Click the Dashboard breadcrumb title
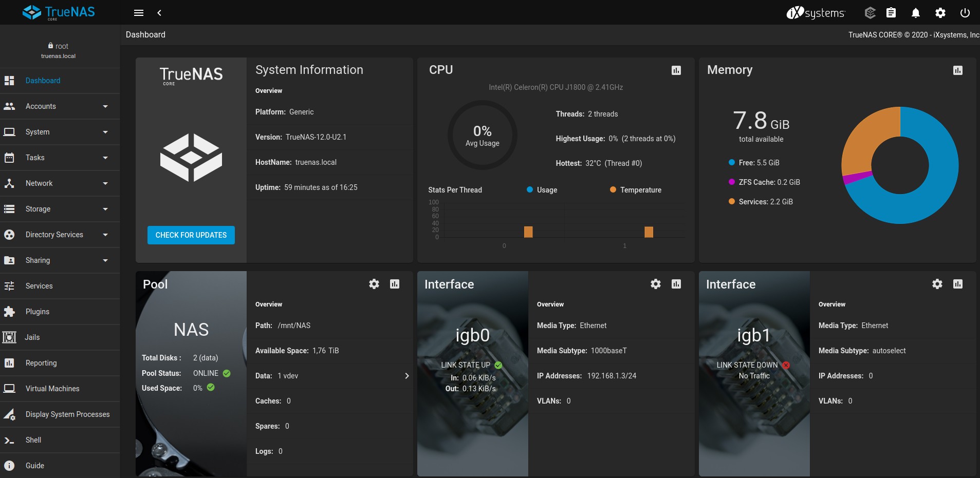Image resolution: width=980 pixels, height=478 pixels. [145, 34]
